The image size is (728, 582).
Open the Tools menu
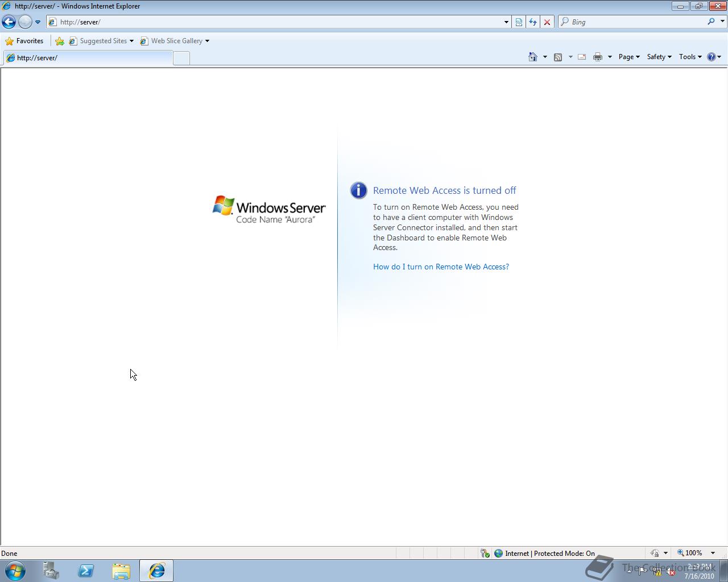tap(690, 57)
